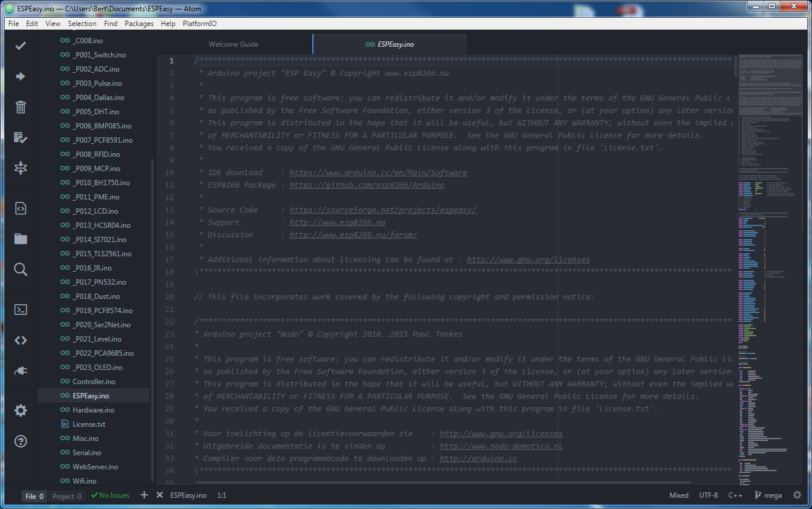Click the Debug star-arrows icon in sidebar
The image size is (812, 509).
[21, 168]
